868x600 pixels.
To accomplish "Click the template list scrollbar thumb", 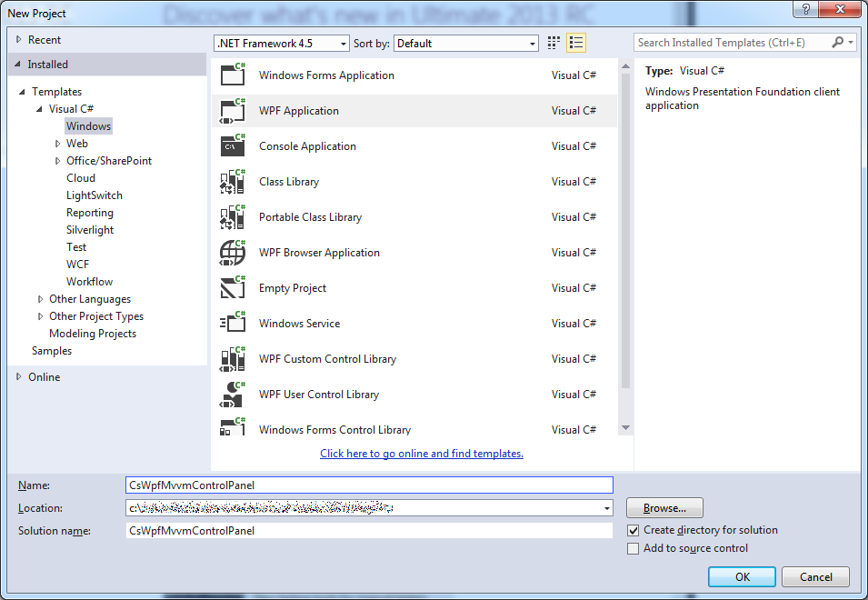I will [x=625, y=230].
